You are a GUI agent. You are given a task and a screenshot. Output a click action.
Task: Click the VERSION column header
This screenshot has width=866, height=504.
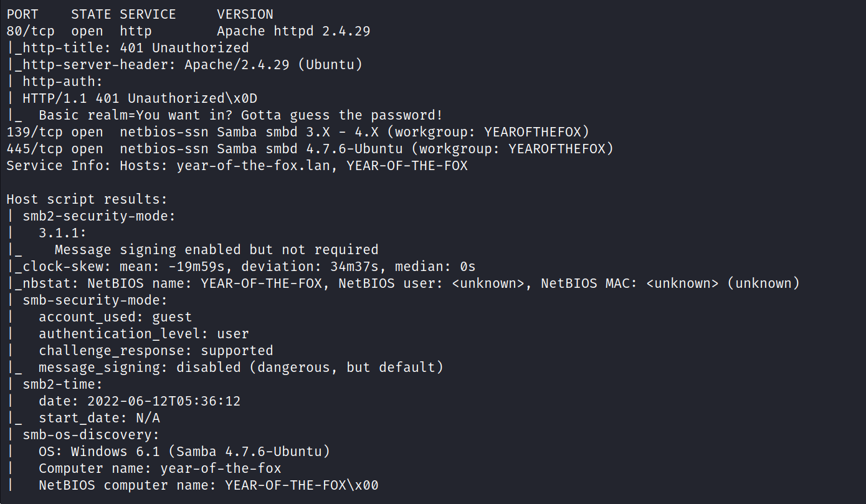[x=245, y=14]
